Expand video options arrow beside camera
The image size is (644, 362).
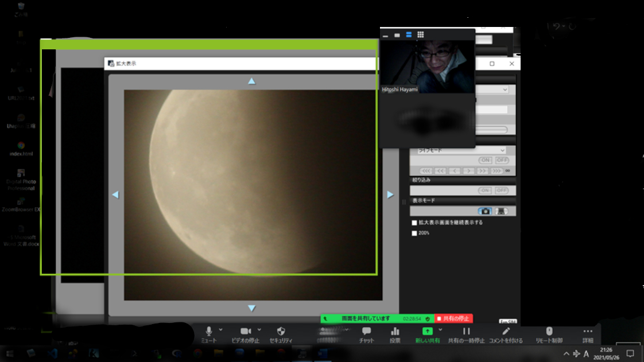(259, 330)
